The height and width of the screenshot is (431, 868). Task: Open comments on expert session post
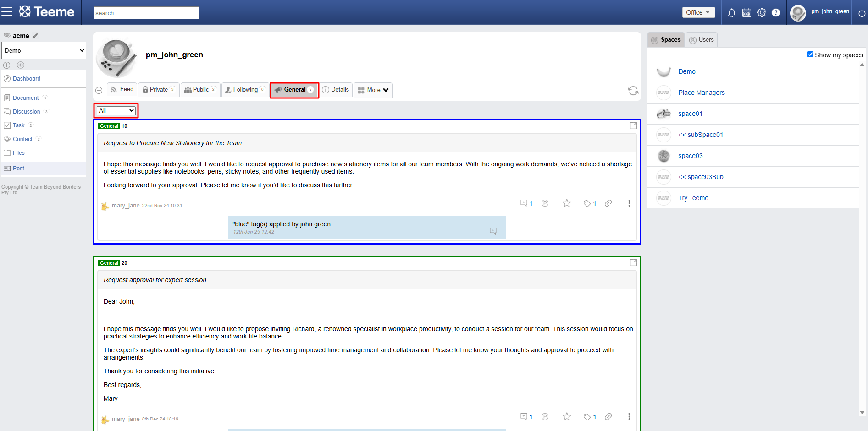click(526, 416)
